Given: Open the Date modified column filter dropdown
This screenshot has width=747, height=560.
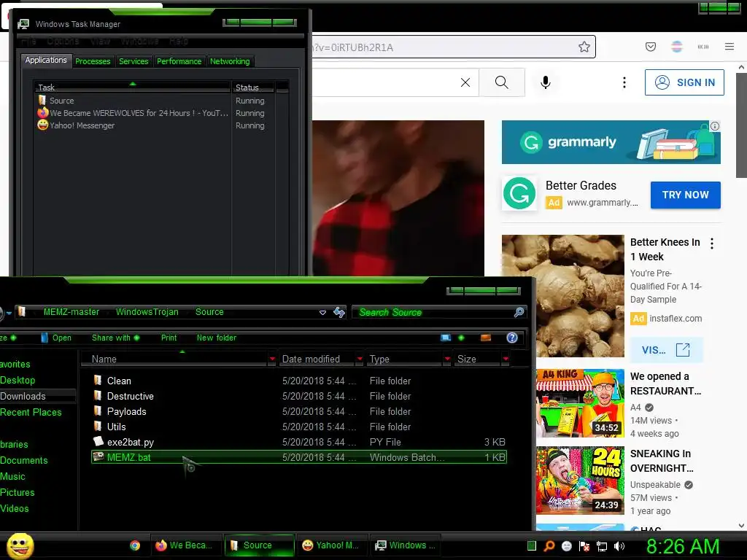Looking at the screenshot, I should [x=360, y=359].
